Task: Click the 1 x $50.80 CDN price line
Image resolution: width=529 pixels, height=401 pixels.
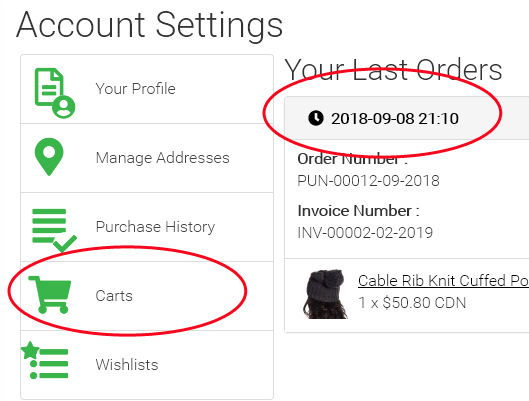Action: 412,303
